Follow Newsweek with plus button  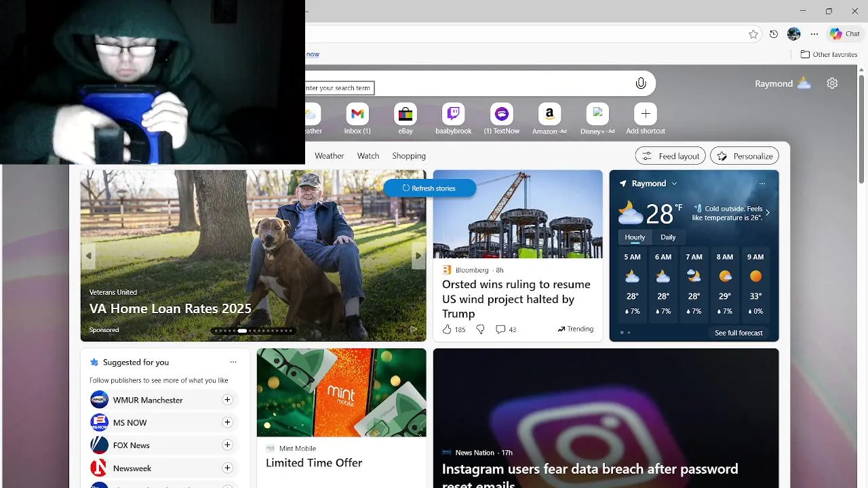pos(227,468)
